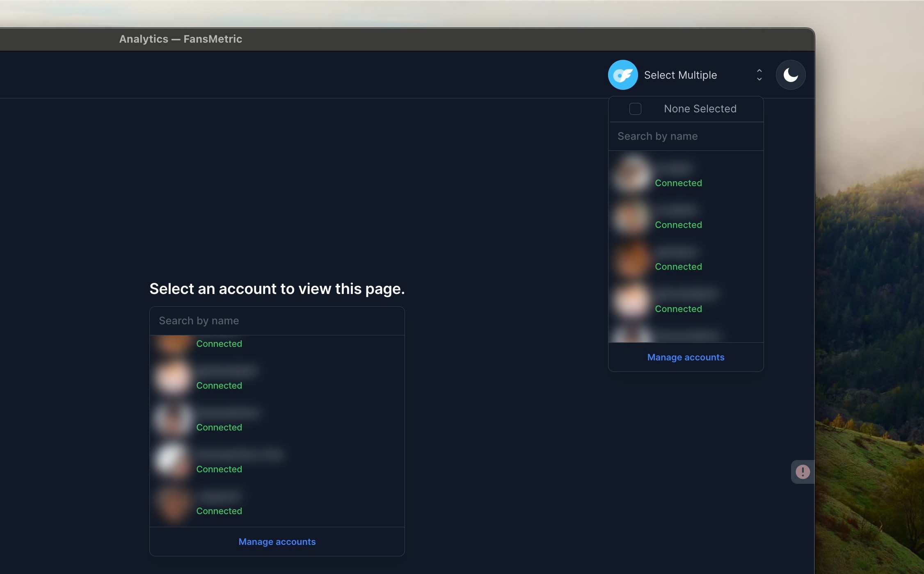Click the 'None Selected' label text
This screenshot has width=924, height=574.
tap(700, 109)
